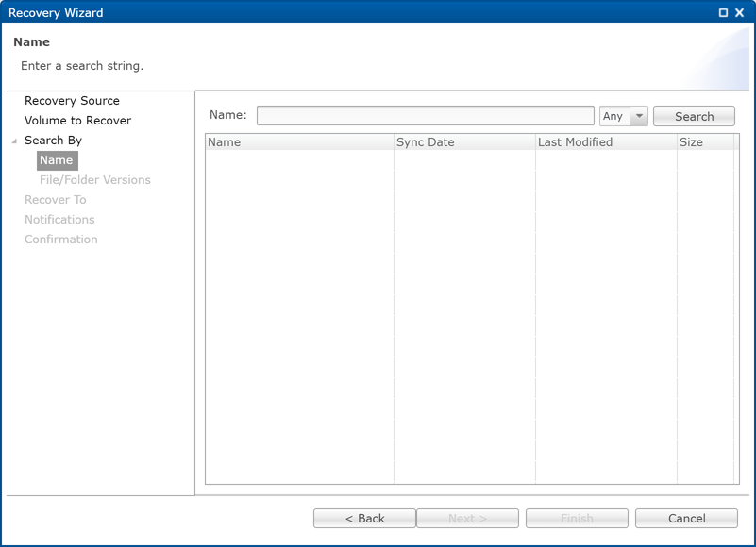Select the Confirmation step
The width and height of the screenshot is (756, 547).
[61, 239]
